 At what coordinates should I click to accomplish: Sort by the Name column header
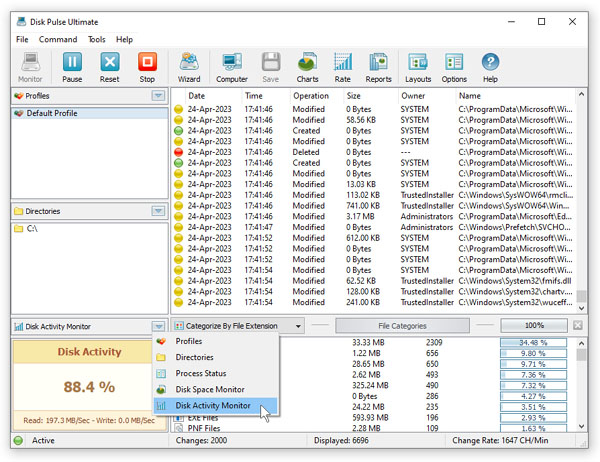pyautogui.click(x=515, y=96)
